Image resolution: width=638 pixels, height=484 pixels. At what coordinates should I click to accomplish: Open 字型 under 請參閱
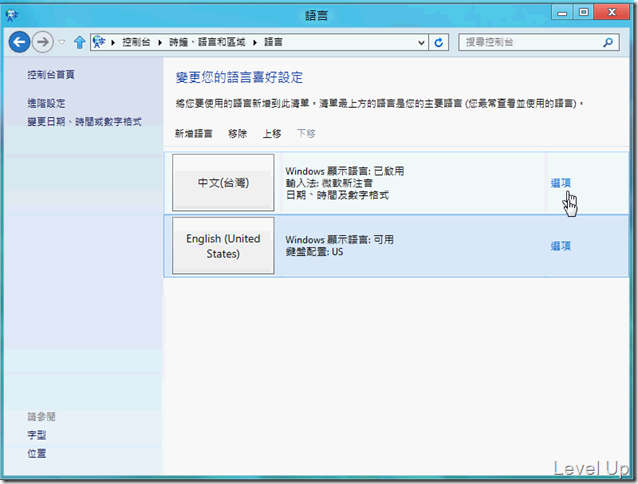[x=37, y=435]
